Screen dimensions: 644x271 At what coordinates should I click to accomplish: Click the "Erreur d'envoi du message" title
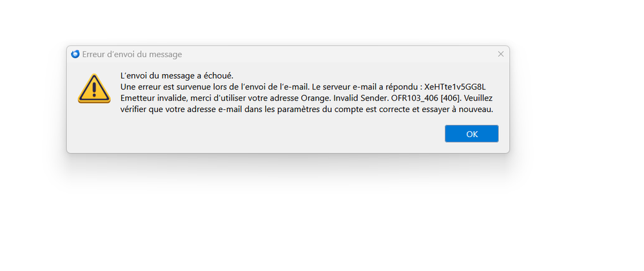tap(132, 55)
